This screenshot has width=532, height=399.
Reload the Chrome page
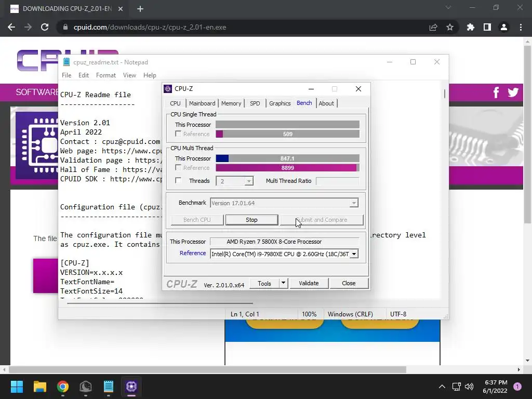click(45, 27)
